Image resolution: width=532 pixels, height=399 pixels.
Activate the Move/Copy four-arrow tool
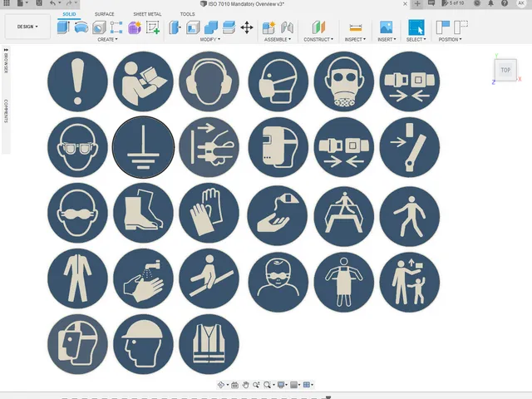247,27
